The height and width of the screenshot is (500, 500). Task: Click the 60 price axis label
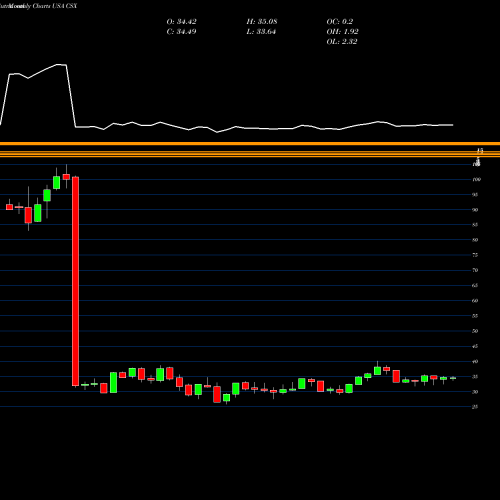point(475,301)
